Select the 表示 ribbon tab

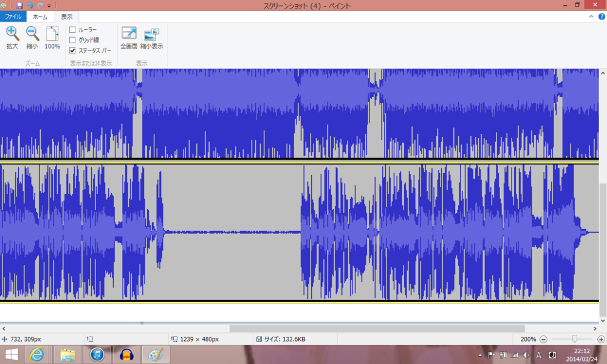click(67, 16)
